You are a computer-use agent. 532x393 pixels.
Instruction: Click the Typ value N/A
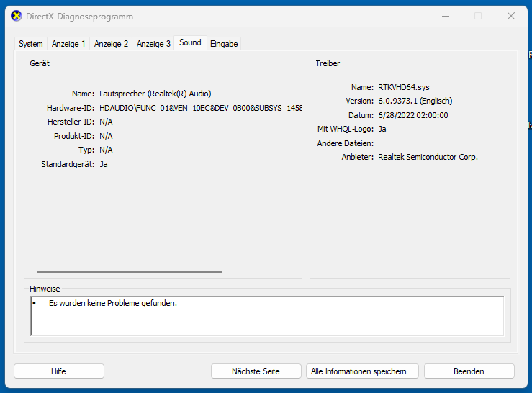pos(106,150)
